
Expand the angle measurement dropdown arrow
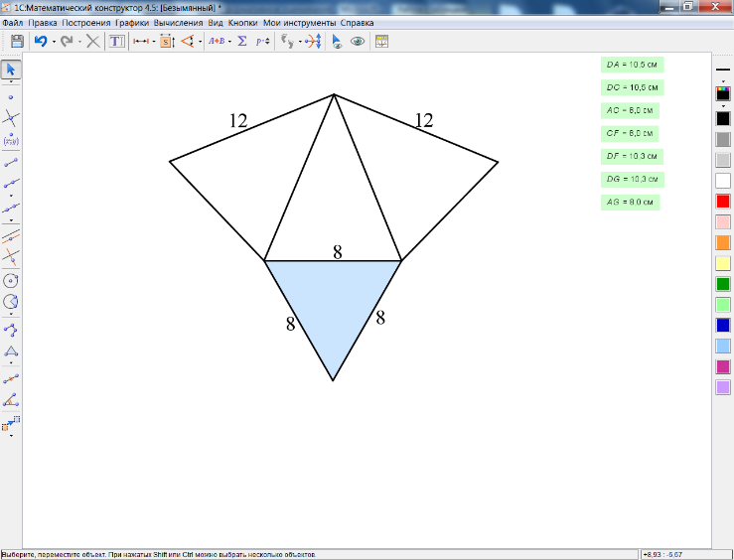(200, 42)
